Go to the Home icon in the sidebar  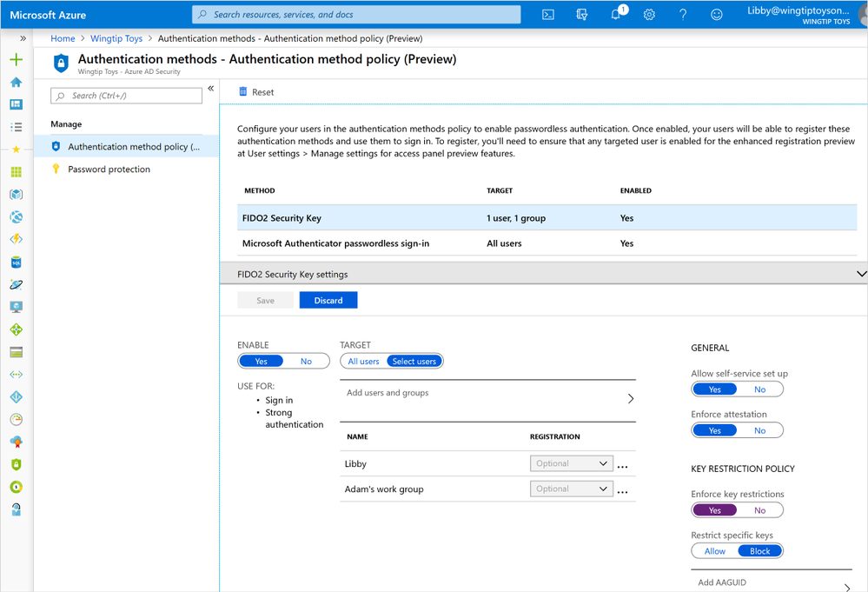14,82
